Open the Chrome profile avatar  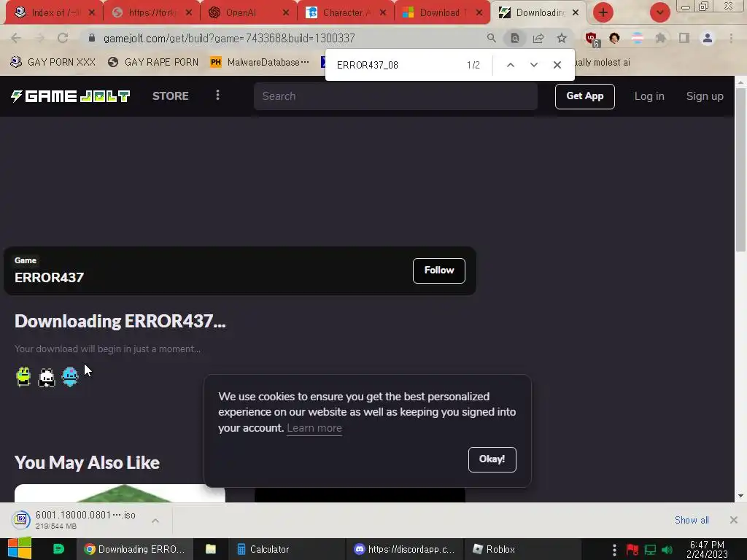[x=708, y=38]
